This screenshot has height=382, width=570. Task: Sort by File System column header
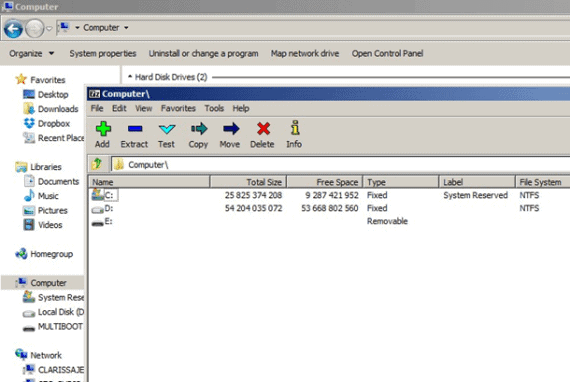(543, 182)
